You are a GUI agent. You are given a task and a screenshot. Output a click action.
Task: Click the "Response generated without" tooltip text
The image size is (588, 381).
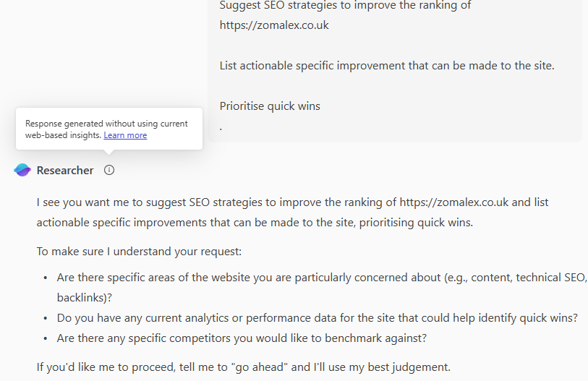click(106, 124)
